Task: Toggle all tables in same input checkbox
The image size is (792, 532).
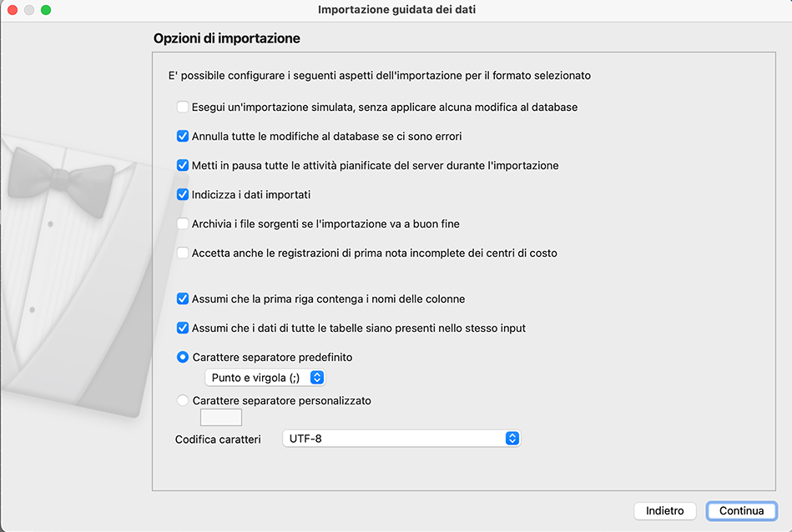Action: coord(183,328)
